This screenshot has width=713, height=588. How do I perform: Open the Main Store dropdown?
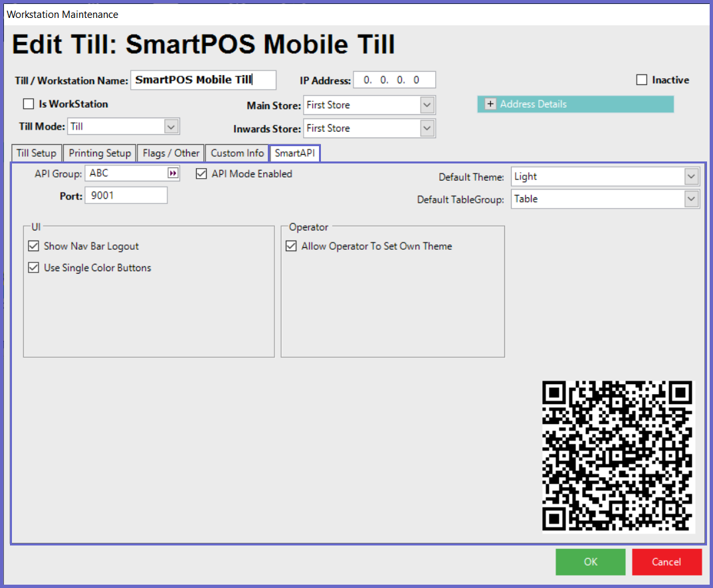pos(427,105)
